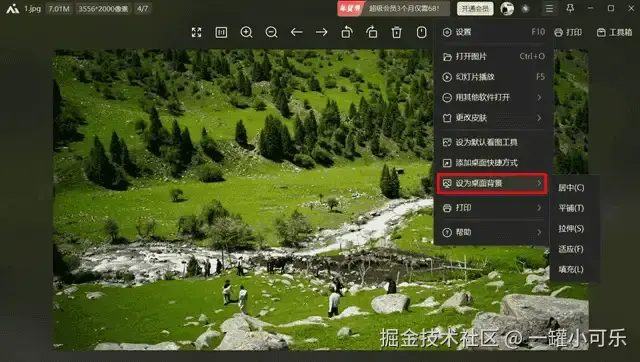The width and height of the screenshot is (640, 362).
Task: Rotate image counterclockwise
Action: (347, 32)
